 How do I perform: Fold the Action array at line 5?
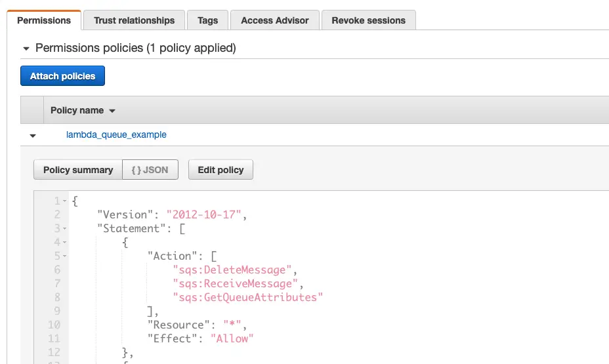pyautogui.click(x=65, y=256)
